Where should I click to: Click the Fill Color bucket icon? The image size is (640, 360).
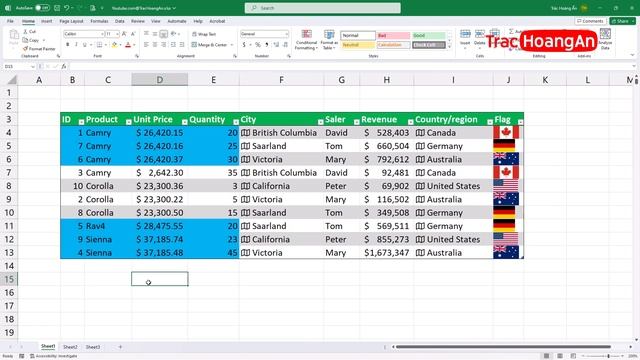point(115,44)
